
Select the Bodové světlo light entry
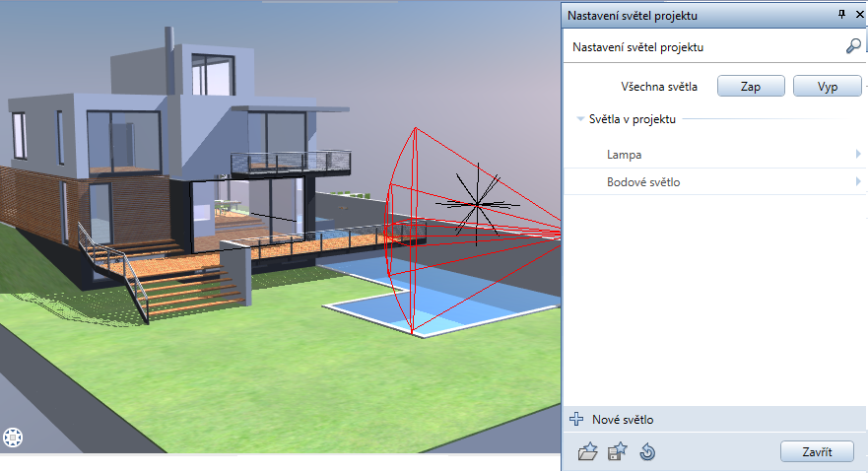pyautogui.click(x=643, y=182)
